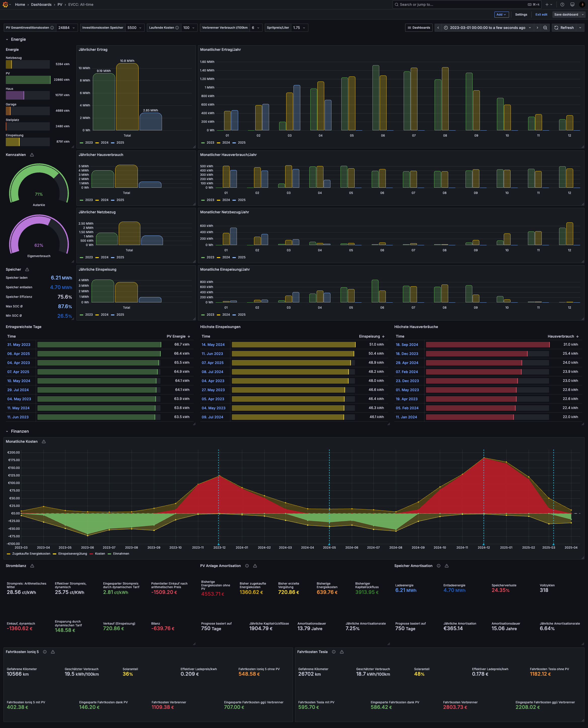Click warning icon next to Kennzahlen
Image resolution: width=588 pixels, height=728 pixels.
pyautogui.click(x=32, y=155)
